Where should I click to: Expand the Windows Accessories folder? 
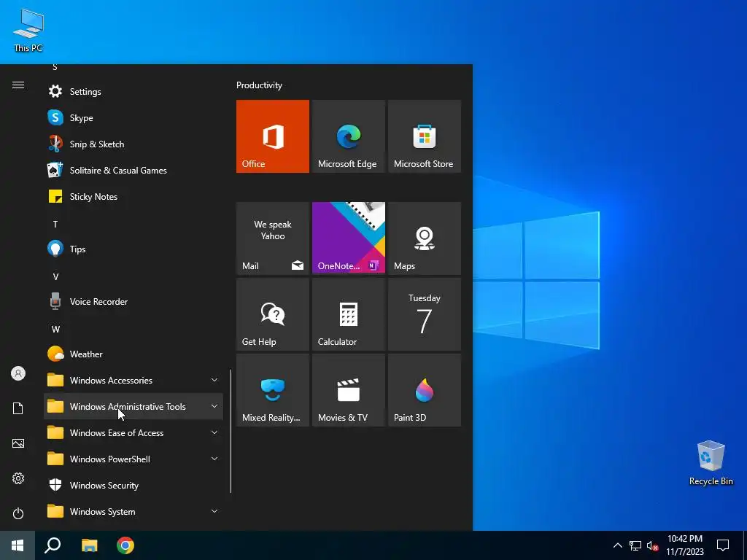pos(133,380)
